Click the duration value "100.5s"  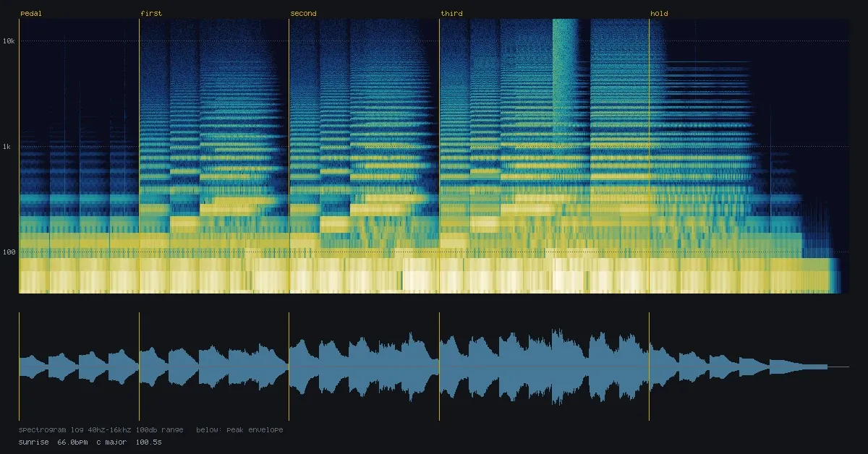[x=148, y=442]
